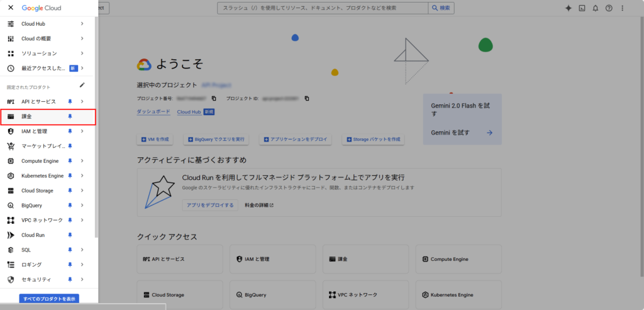644x310 pixels.
Task: Click the マーケットプレイス cart icon
Action: tap(11, 146)
